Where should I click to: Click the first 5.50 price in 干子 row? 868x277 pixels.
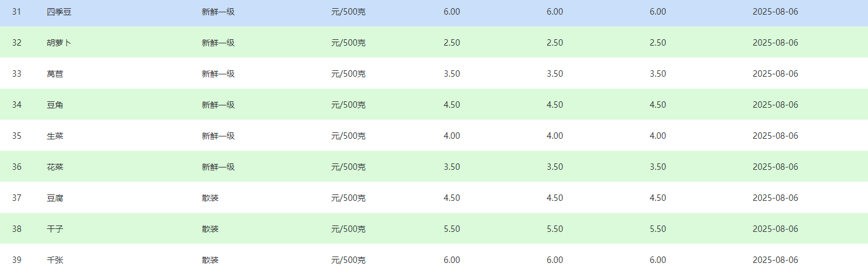(x=452, y=229)
